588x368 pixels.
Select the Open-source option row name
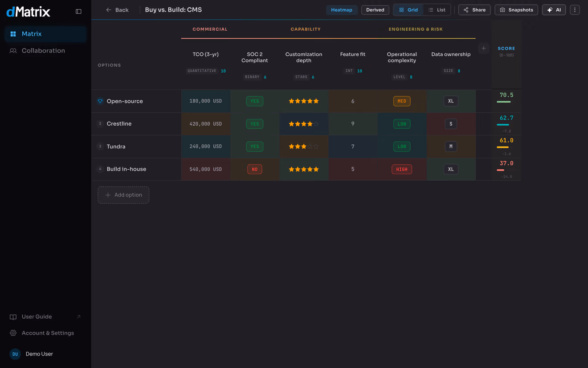point(125,101)
